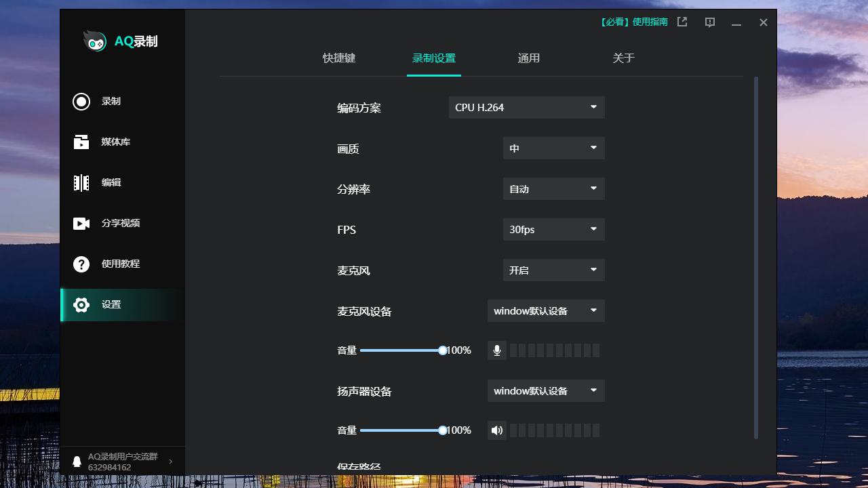Viewport: 868px width, 488px height.
Task: Open the 分辨率 resolution dropdown
Action: coord(553,188)
